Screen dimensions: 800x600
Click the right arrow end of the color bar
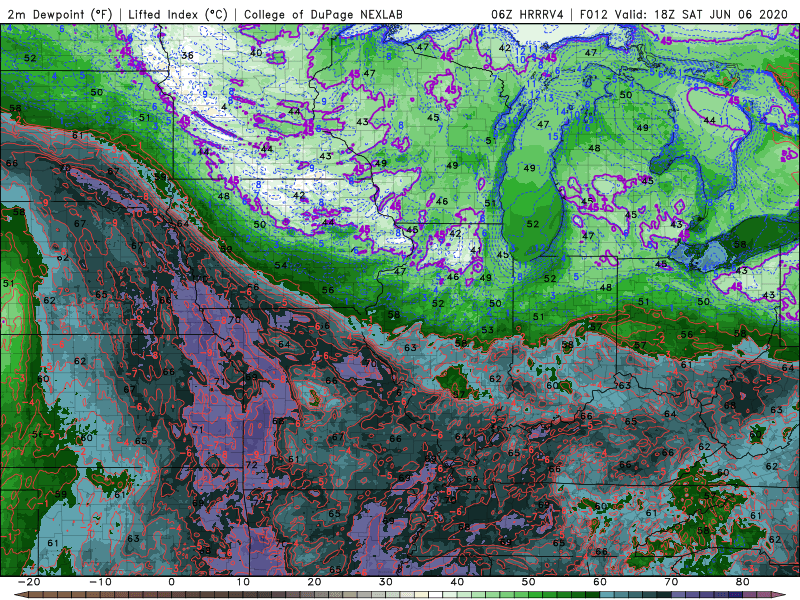pyautogui.click(x=779, y=595)
